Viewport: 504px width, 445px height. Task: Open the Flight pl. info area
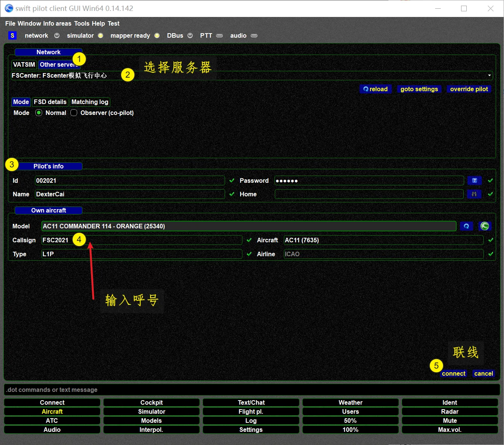click(x=251, y=411)
